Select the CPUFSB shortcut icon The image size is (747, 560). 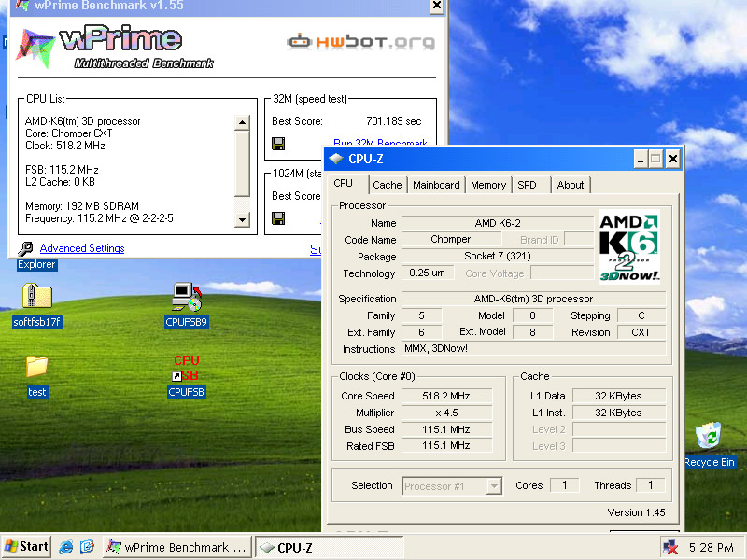click(186, 368)
